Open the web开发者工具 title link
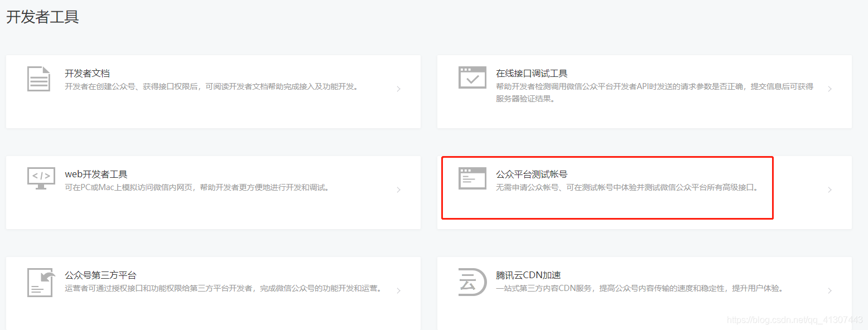 pos(96,174)
